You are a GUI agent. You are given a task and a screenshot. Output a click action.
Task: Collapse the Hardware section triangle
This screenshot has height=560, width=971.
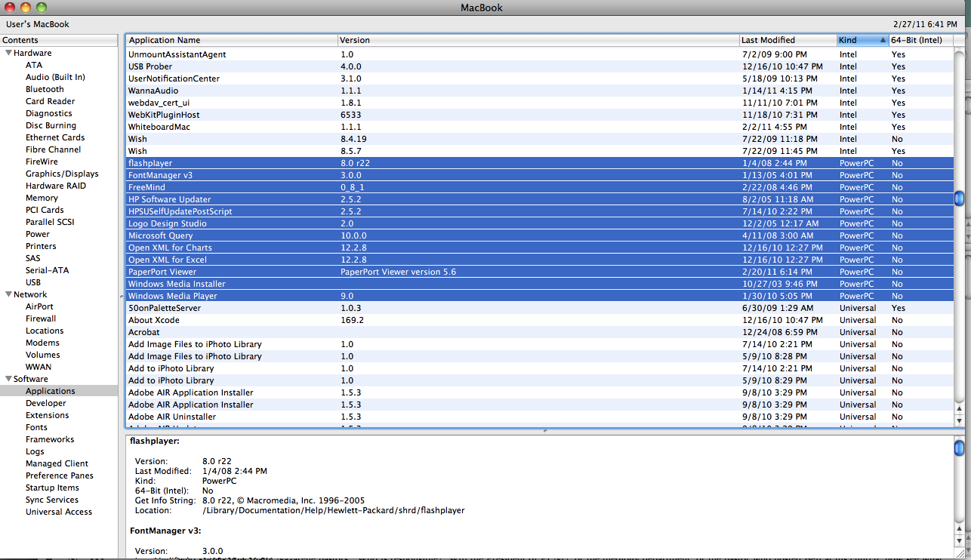pos(8,53)
